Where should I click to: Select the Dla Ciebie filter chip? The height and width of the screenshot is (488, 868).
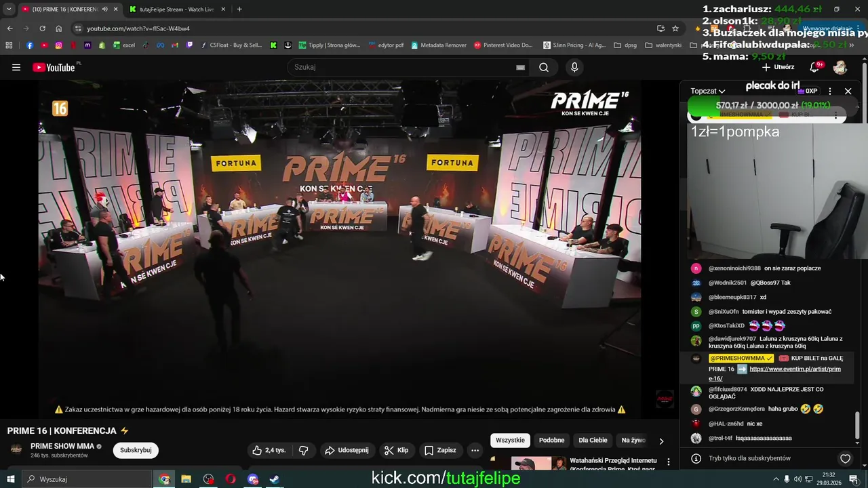(x=593, y=441)
